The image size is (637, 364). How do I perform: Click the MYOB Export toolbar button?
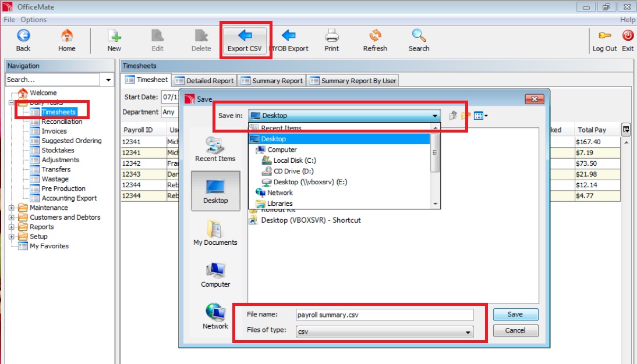click(288, 40)
